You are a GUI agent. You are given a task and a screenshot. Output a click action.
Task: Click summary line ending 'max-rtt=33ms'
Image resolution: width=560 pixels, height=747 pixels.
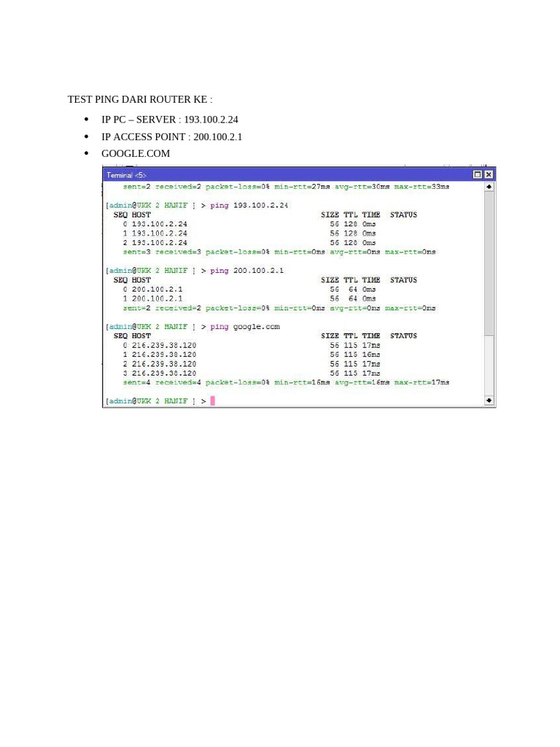(x=286, y=187)
